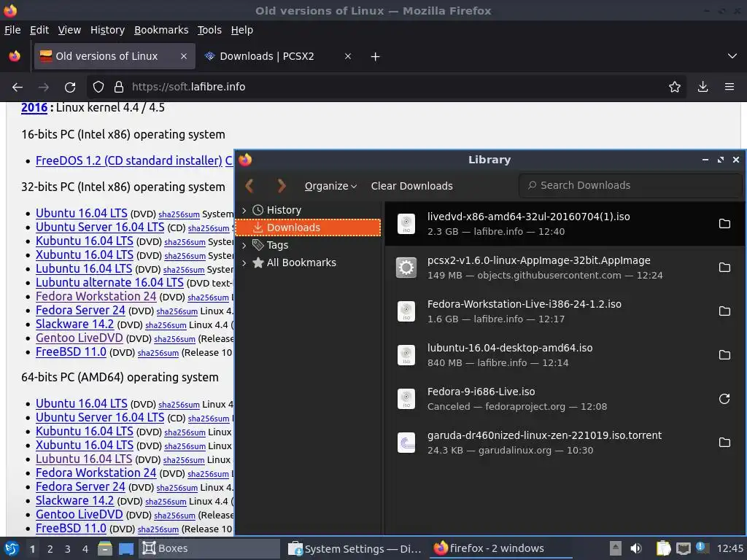The image size is (747, 560).
Task: Open Firefox View pinned icon in tab bar
Action: [x=15, y=56]
